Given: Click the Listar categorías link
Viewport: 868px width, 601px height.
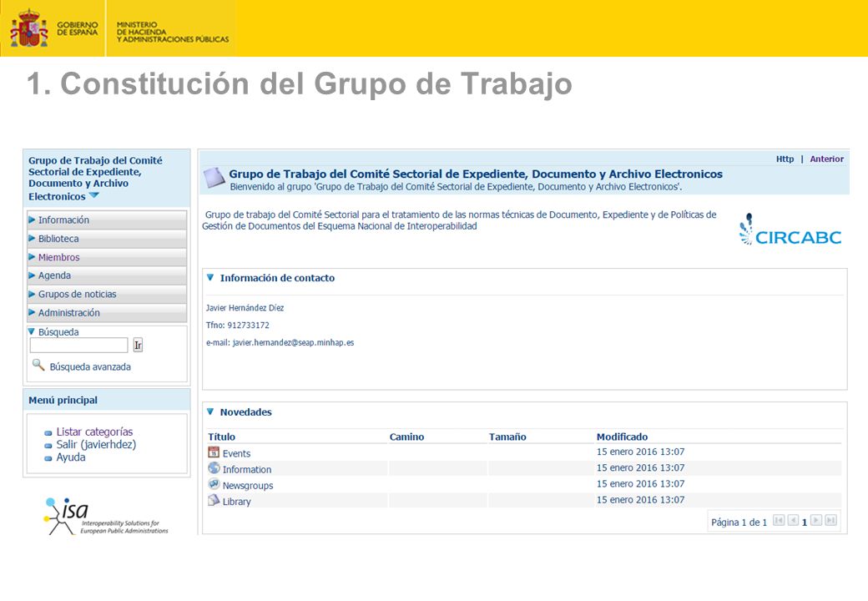Looking at the screenshot, I should pos(94,432).
